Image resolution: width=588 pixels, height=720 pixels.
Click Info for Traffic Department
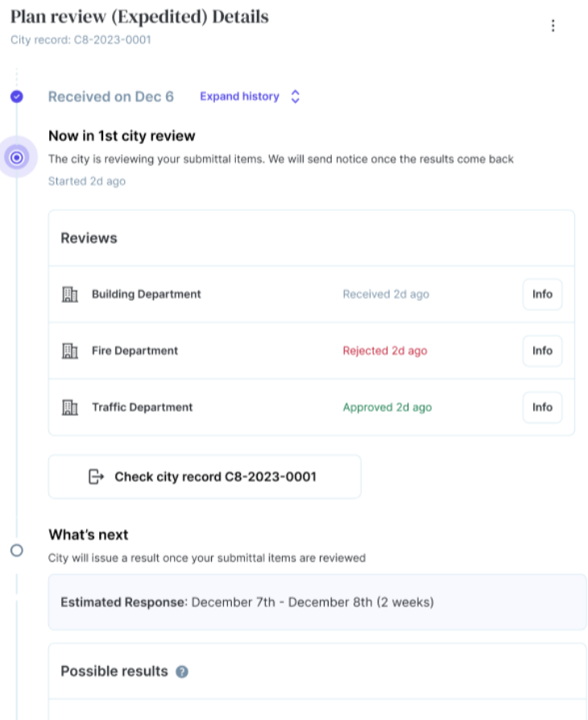click(x=542, y=407)
